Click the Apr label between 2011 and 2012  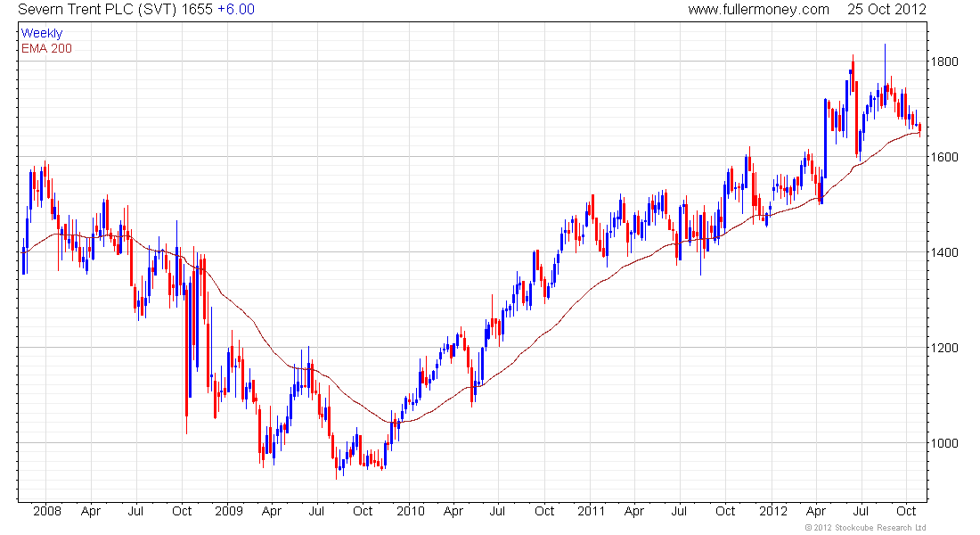(x=633, y=511)
